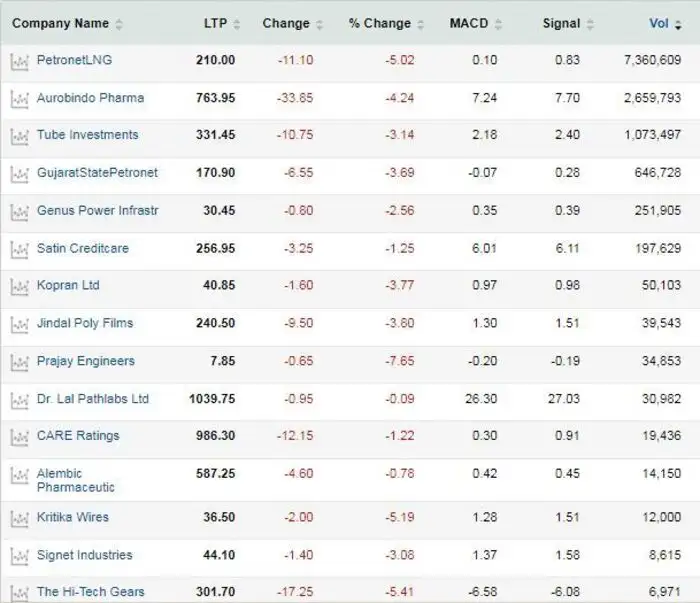Sort by % Change column header
Screen dimensions: 700x603
click(380, 23)
